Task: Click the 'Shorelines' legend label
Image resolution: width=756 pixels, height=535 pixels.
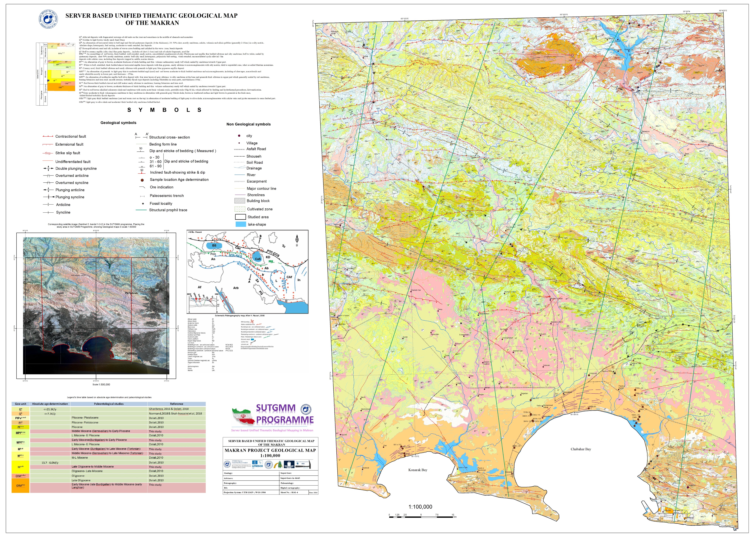Action: coord(256,195)
